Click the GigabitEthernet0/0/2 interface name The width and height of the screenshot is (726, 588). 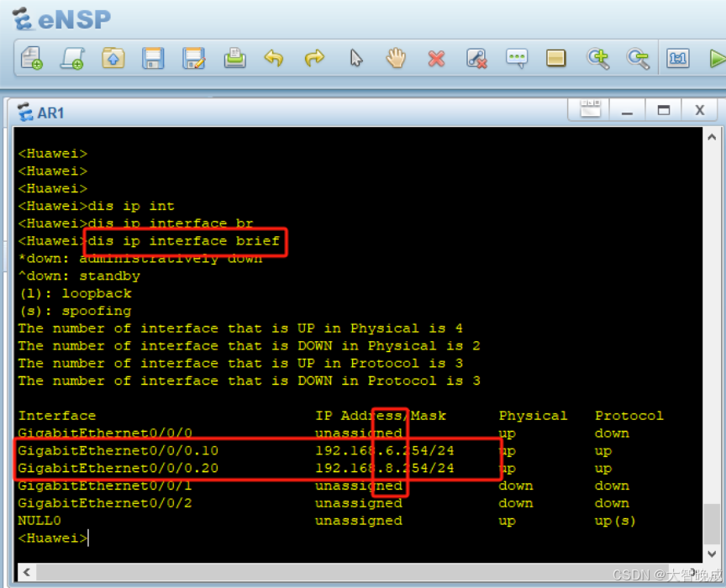pos(105,503)
